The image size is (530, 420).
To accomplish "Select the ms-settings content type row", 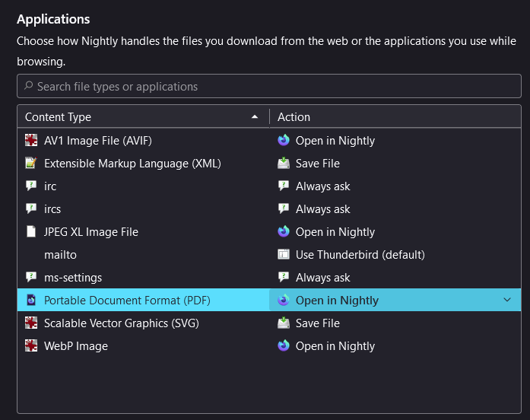I will point(72,278).
